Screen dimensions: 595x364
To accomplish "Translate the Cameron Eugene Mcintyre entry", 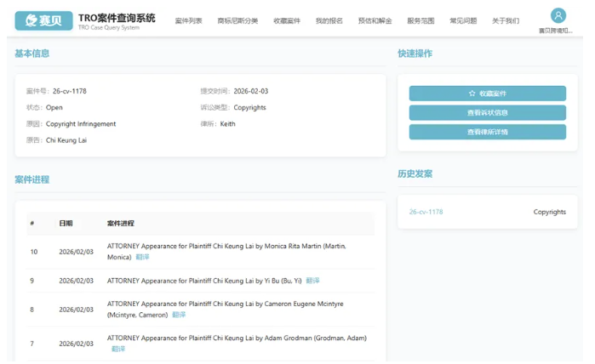I will coord(179,315).
